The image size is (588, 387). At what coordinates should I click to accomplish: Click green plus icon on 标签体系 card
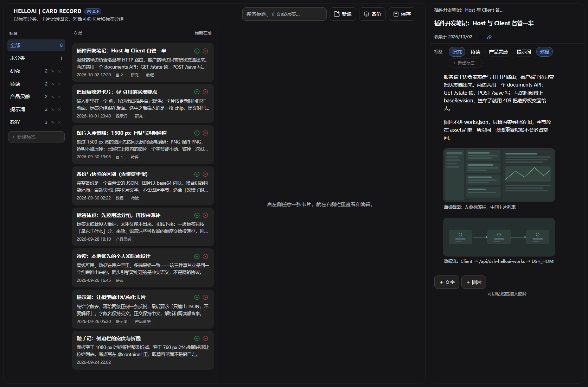tap(197, 215)
